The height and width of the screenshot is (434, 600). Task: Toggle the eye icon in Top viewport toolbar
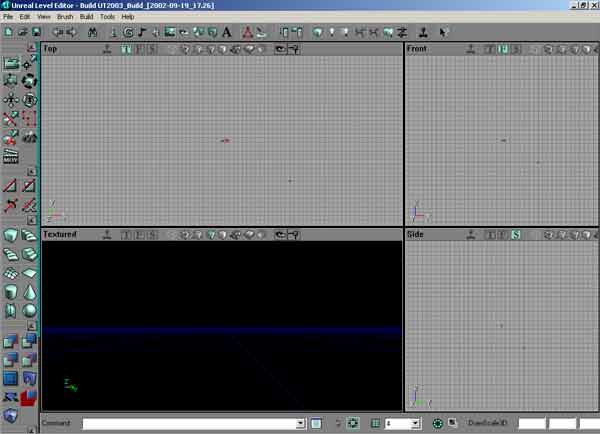pos(280,49)
